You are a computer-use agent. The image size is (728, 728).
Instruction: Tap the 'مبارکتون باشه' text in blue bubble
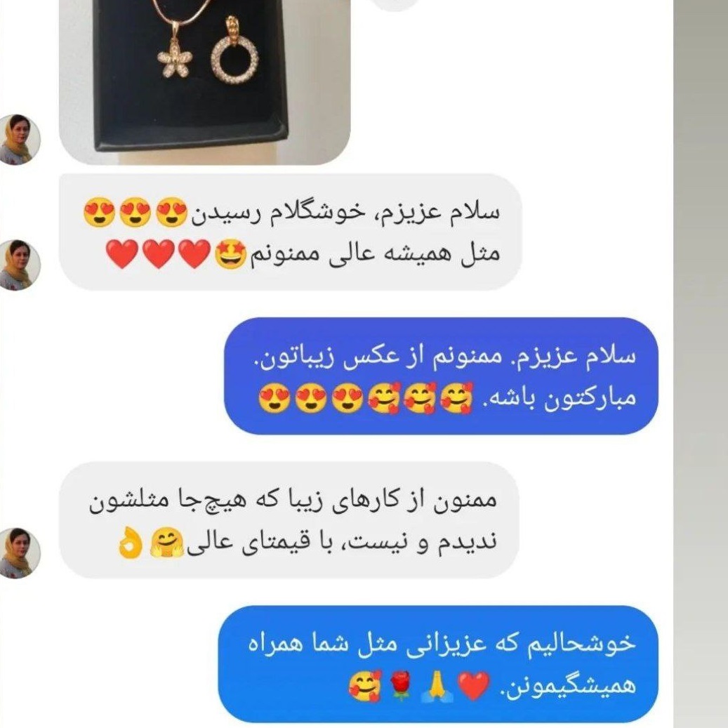click(x=560, y=398)
